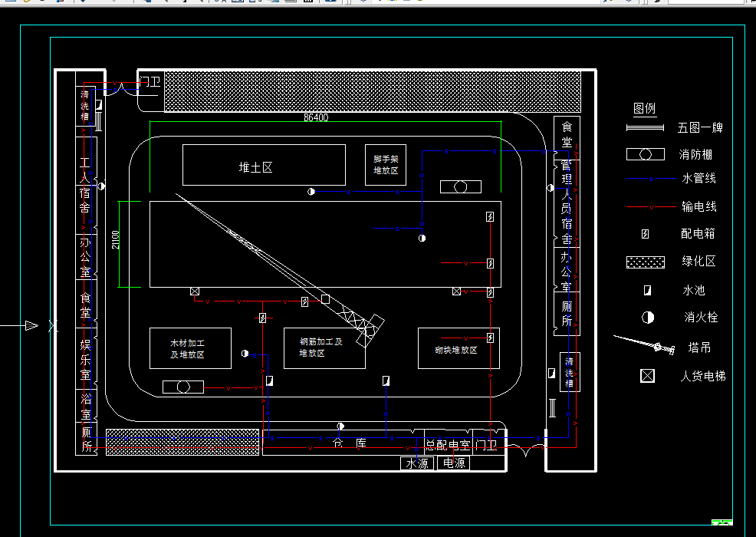Select the fire hydrant inside the central building

(422, 239)
